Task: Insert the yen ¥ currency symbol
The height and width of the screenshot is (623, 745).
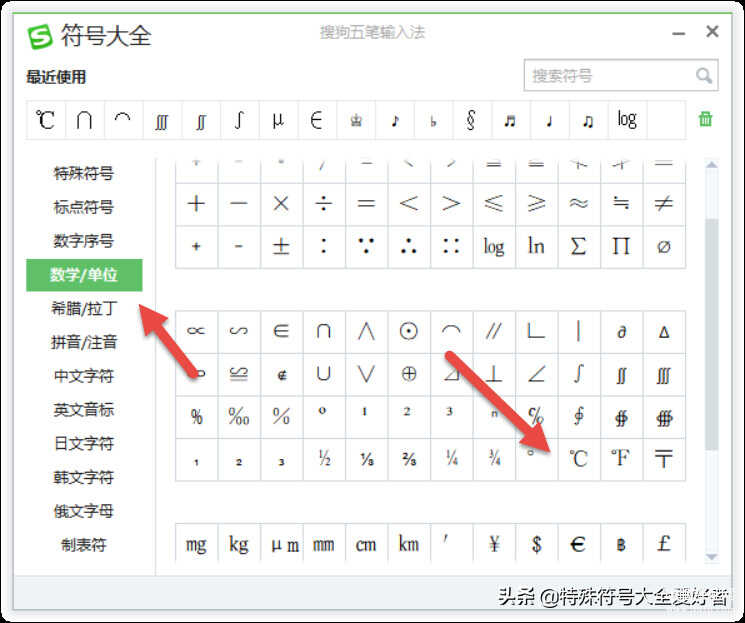Action: [x=494, y=544]
